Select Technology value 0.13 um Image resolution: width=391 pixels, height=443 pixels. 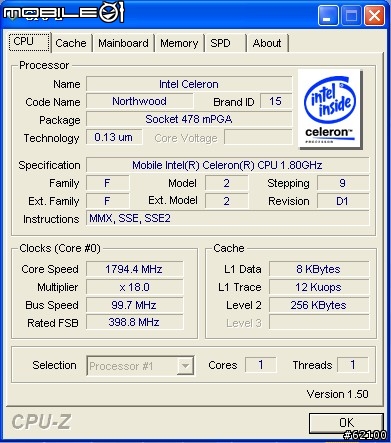tap(114, 137)
